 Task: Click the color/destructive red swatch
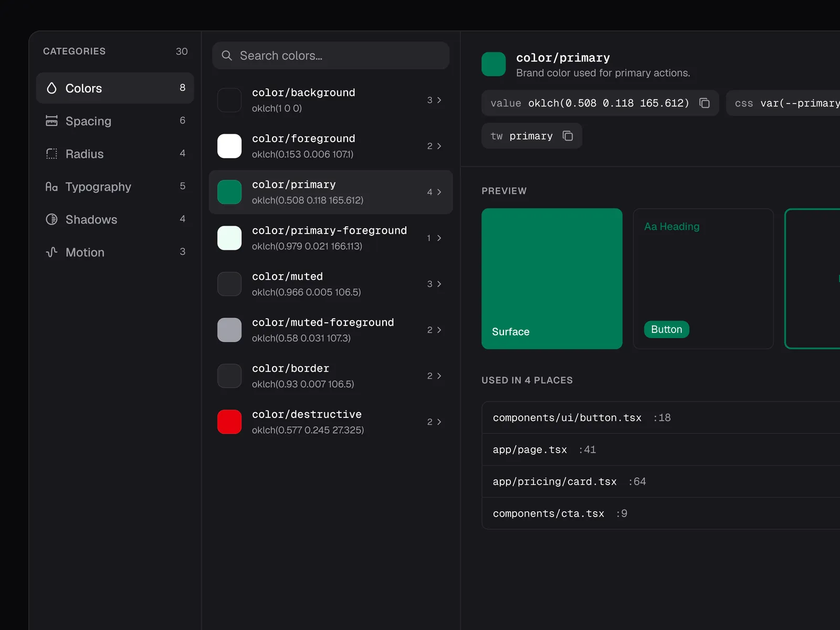(x=229, y=422)
